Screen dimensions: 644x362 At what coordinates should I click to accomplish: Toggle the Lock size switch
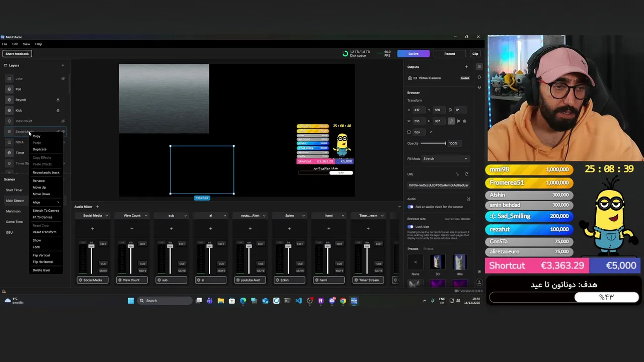pos(411,227)
